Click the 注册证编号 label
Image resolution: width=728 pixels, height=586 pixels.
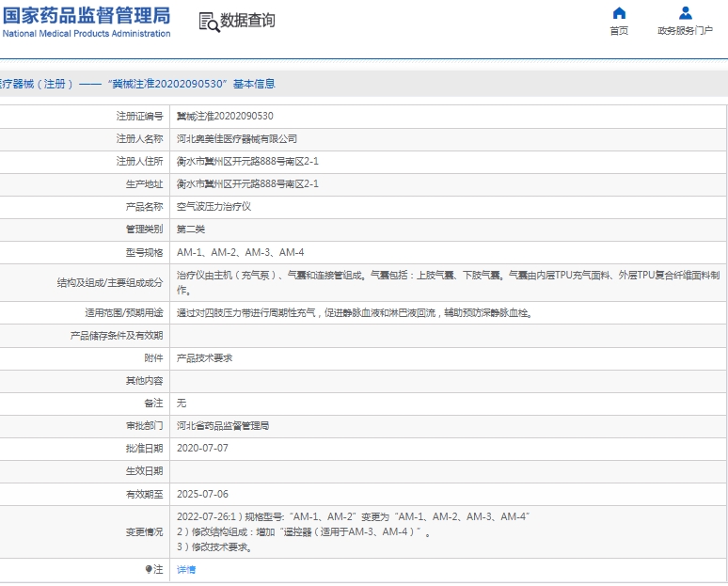point(140,116)
